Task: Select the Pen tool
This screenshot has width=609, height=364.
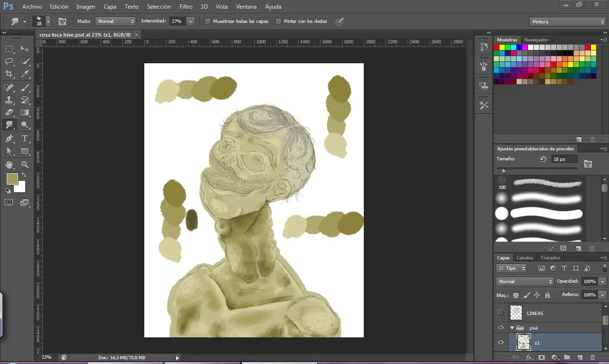Action: tap(9, 138)
